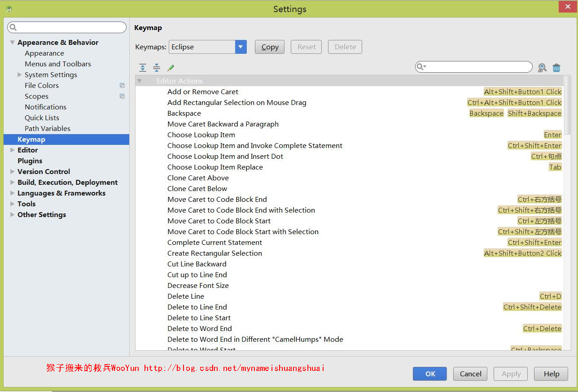578x392 pixels.
Task: Collapse the Editor Actions group
Action: click(x=140, y=81)
